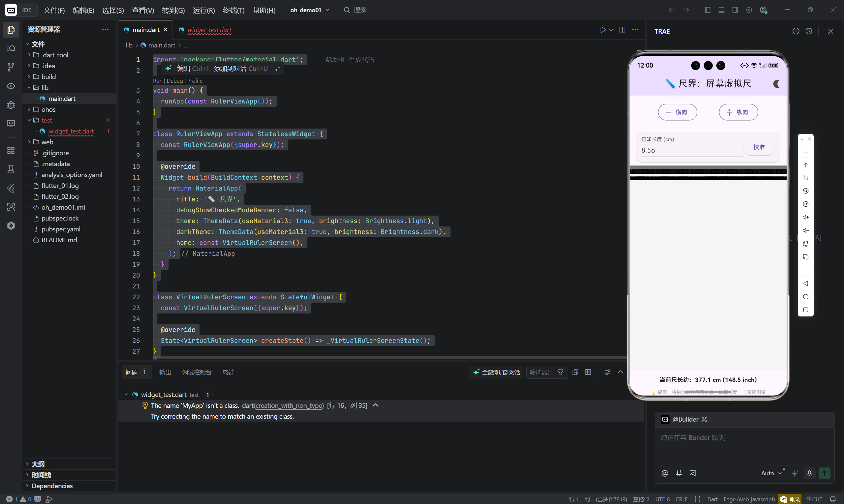Switch to the 调试控制台 tab
The height and width of the screenshot is (504, 844).
point(197,372)
